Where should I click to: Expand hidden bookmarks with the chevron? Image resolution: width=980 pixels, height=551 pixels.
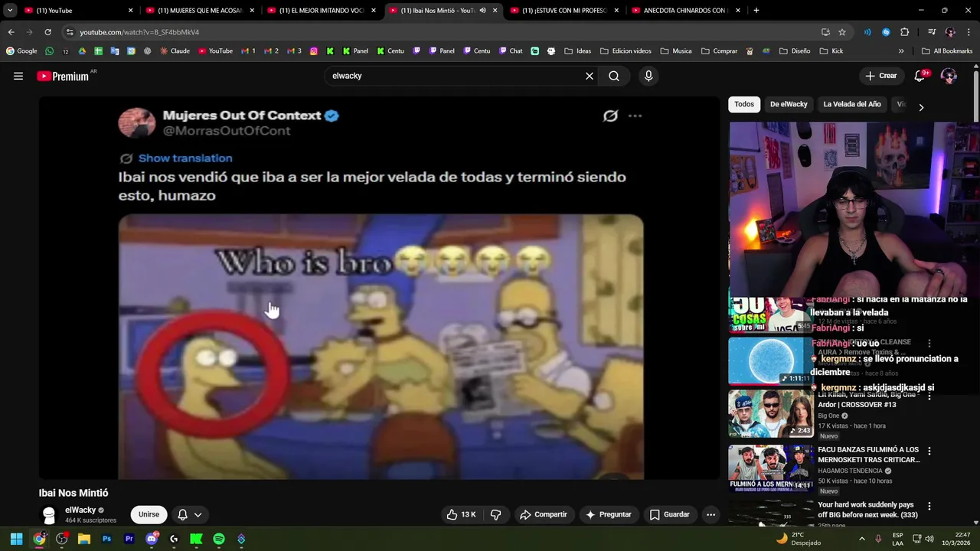pyautogui.click(x=901, y=51)
